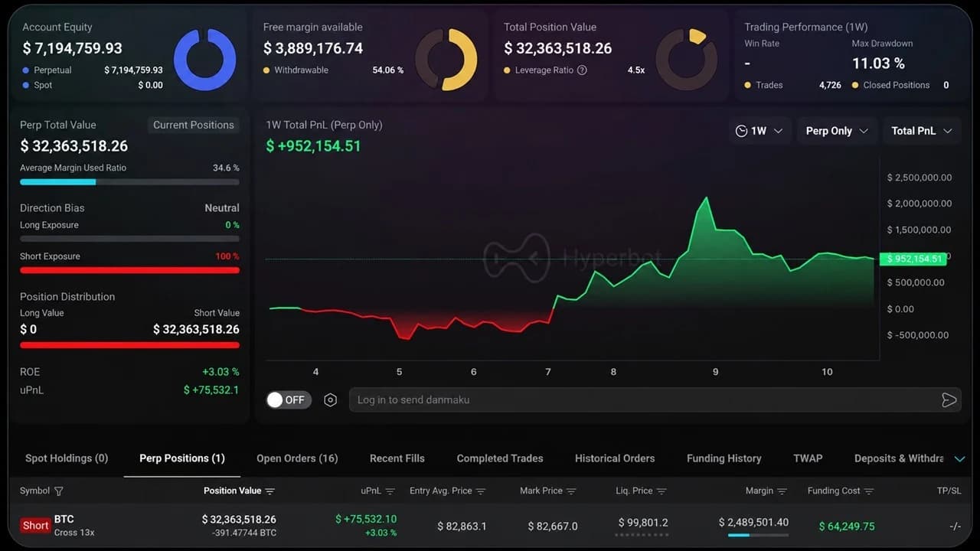Click the Free margin donut chart
Viewport: 980px width, 551px height.
446,60
